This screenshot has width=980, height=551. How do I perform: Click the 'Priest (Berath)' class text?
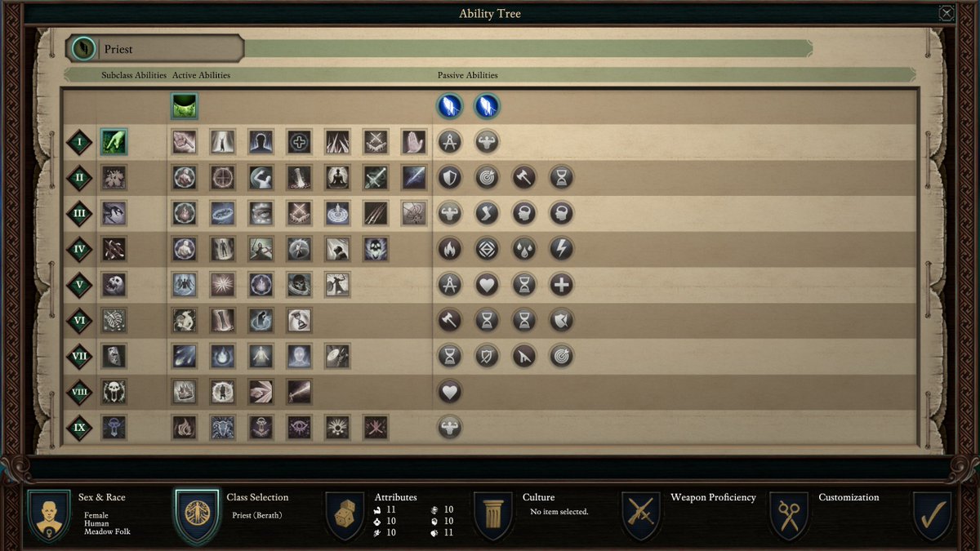pyautogui.click(x=257, y=515)
